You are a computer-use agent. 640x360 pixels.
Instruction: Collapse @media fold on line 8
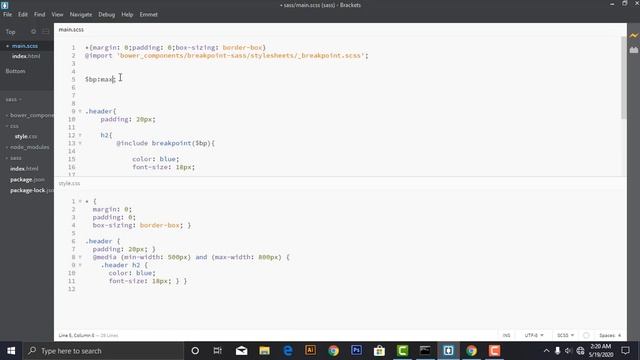click(x=80, y=257)
